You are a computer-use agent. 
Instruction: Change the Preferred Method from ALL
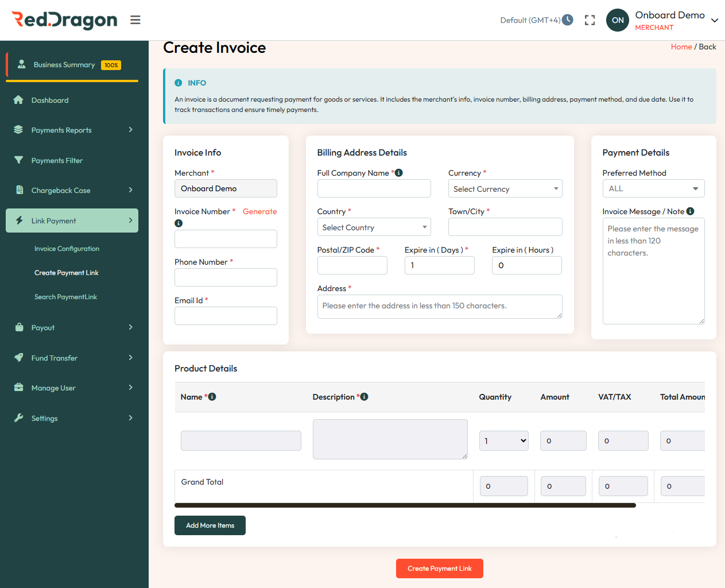(x=653, y=188)
